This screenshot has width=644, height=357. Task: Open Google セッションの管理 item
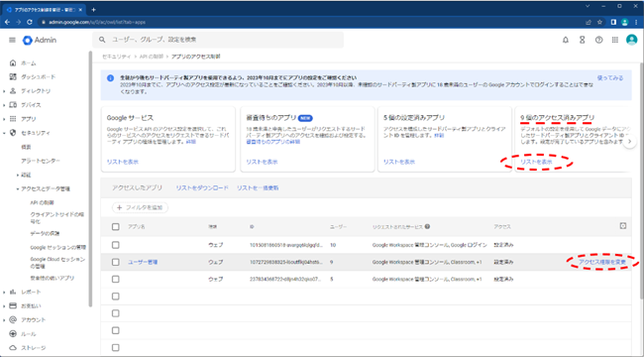57,247
